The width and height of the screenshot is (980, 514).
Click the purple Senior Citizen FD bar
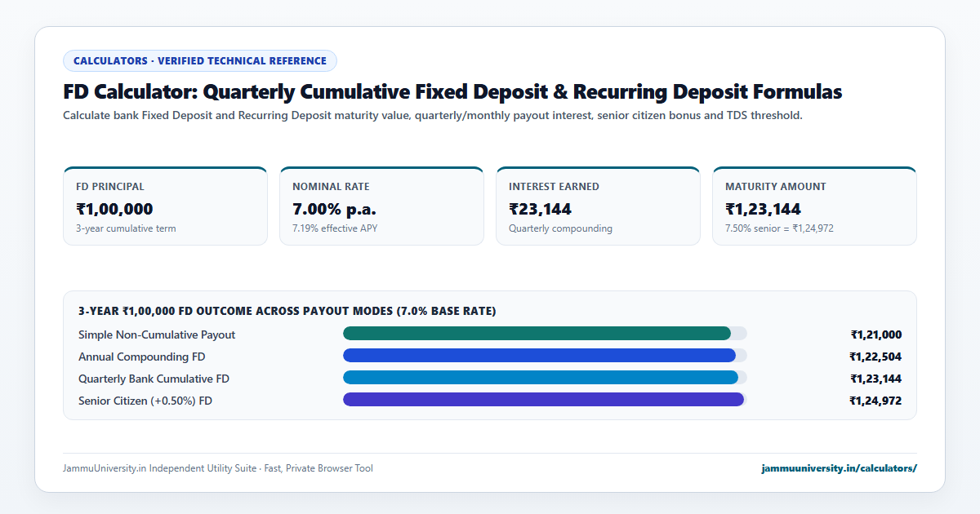543,399
